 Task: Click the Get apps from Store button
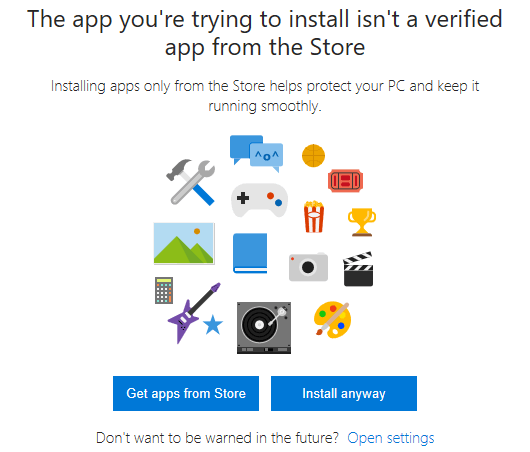pos(186,394)
